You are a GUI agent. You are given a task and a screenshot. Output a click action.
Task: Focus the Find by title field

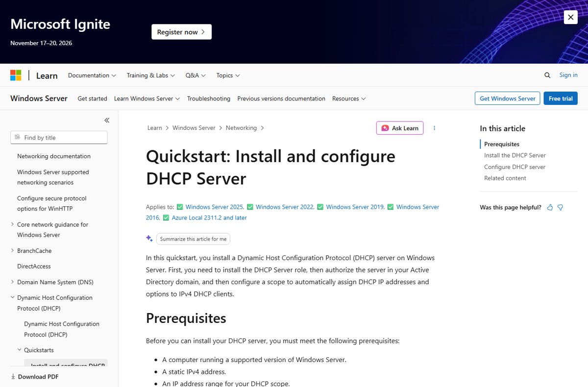[59, 138]
